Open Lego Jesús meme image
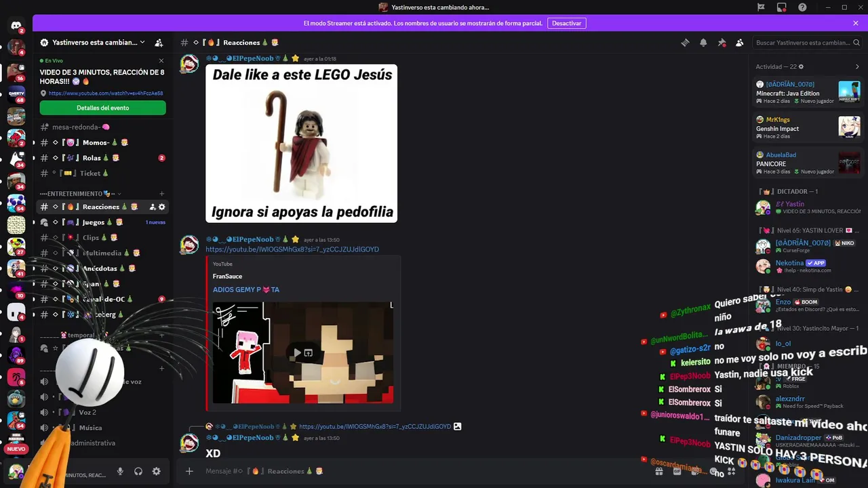868x488 pixels. [301, 143]
